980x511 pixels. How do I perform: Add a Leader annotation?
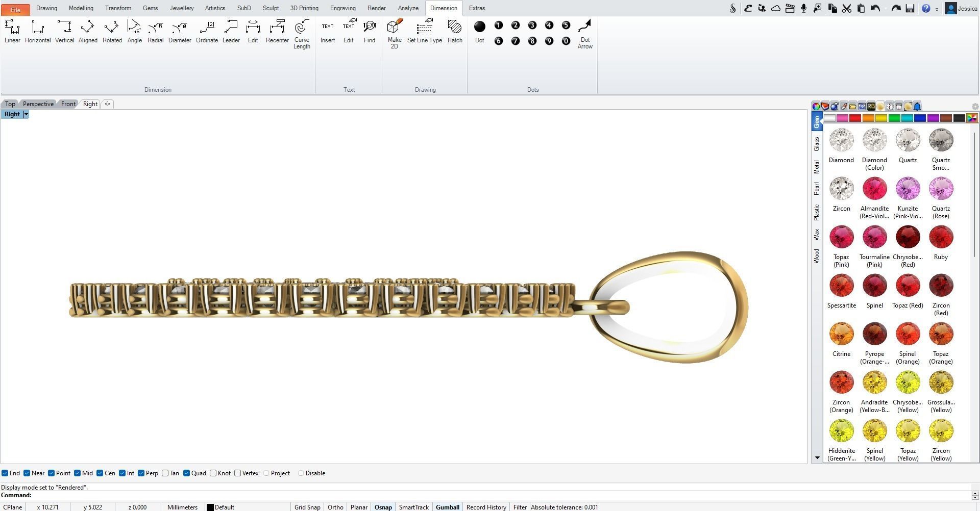tap(231, 32)
